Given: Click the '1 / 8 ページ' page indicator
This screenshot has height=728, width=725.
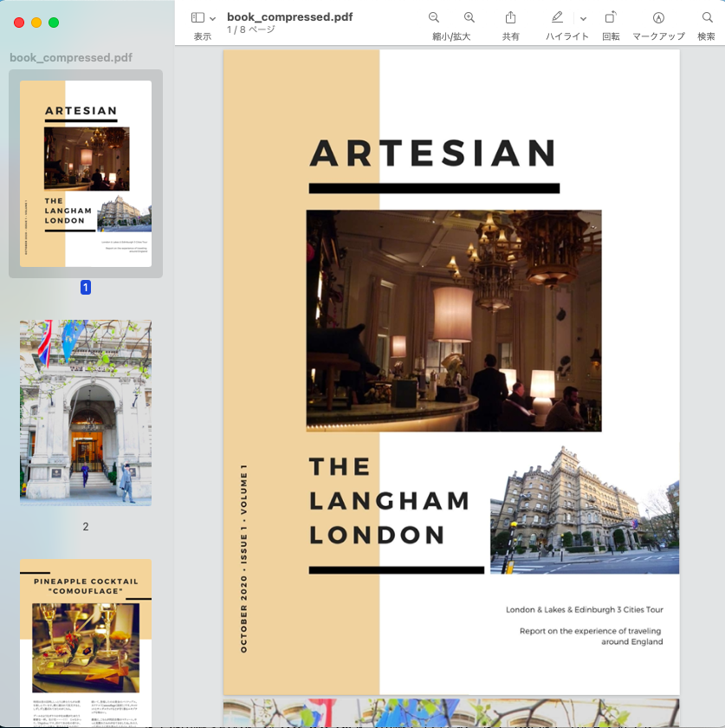Looking at the screenshot, I should click(251, 29).
